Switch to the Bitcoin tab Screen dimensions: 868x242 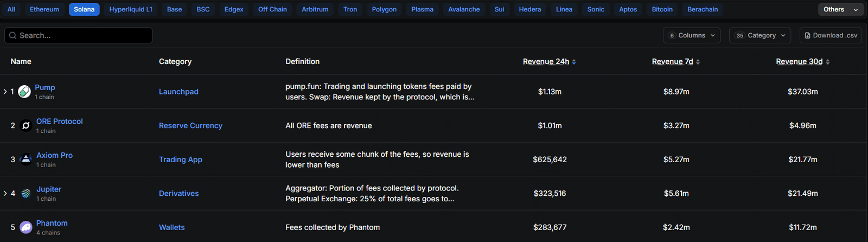coord(662,9)
